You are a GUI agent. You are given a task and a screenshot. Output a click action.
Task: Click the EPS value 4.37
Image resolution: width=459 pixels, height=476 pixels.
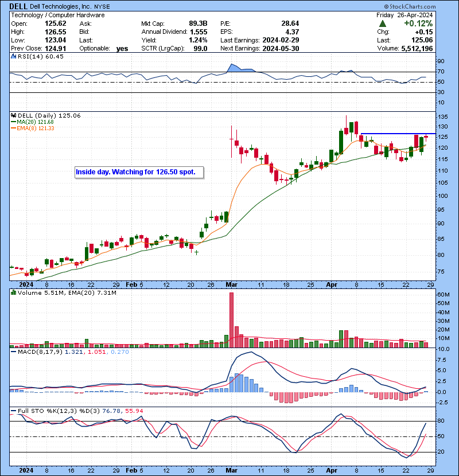(x=292, y=32)
